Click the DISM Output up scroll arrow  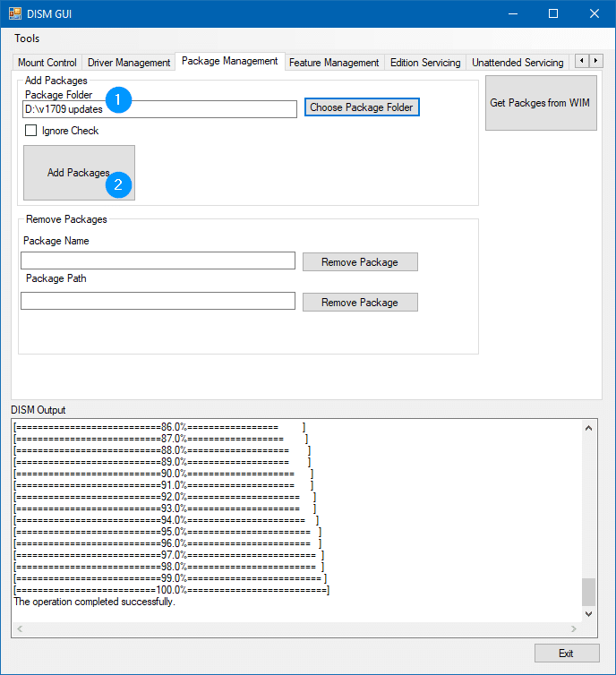click(589, 428)
